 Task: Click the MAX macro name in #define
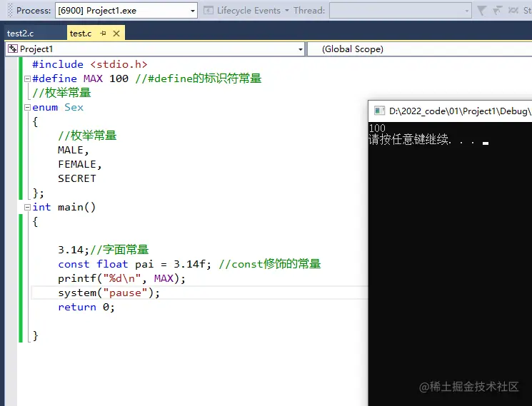(93, 78)
